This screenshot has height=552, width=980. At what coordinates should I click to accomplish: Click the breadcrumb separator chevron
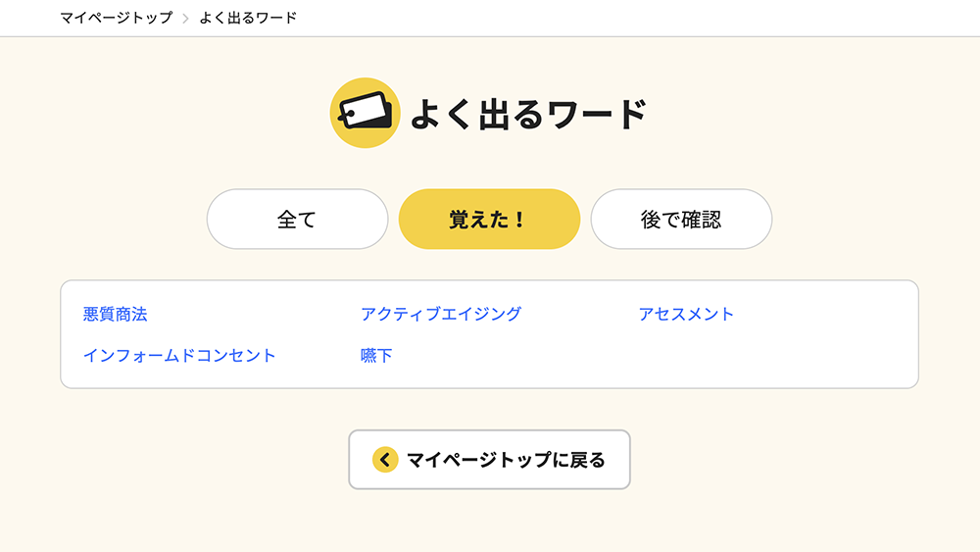[185, 18]
